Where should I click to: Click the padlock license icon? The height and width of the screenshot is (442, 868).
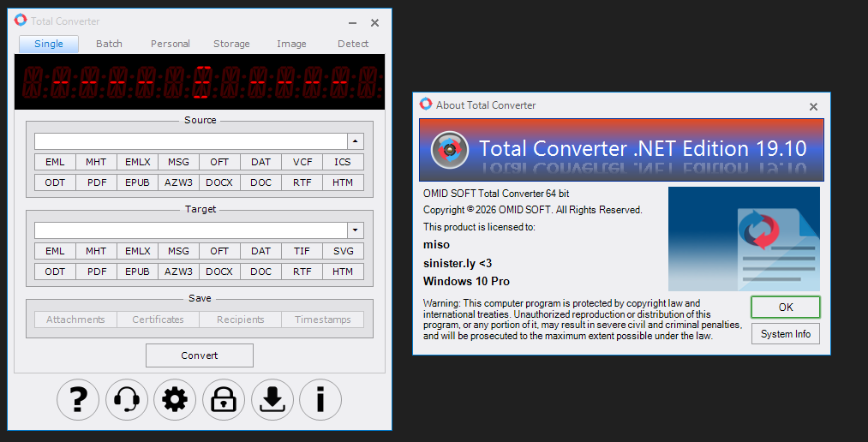click(x=224, y=399)
